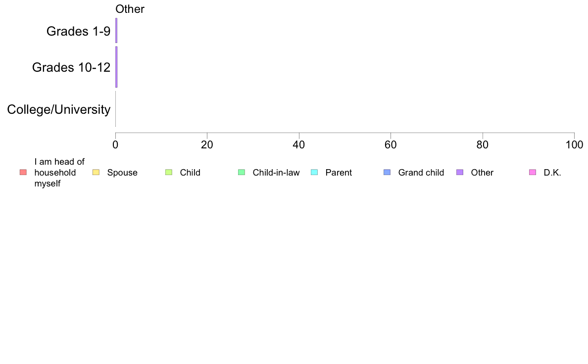Click the 40 tick on x-axis

pyautogui.click(x=299, y=145)
